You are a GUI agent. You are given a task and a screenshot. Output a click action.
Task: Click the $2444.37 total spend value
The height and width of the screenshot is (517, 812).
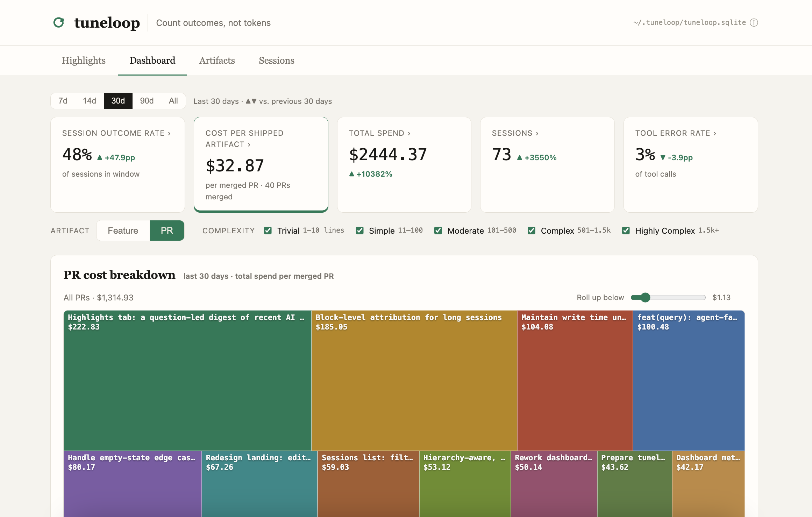coord(388,155)
